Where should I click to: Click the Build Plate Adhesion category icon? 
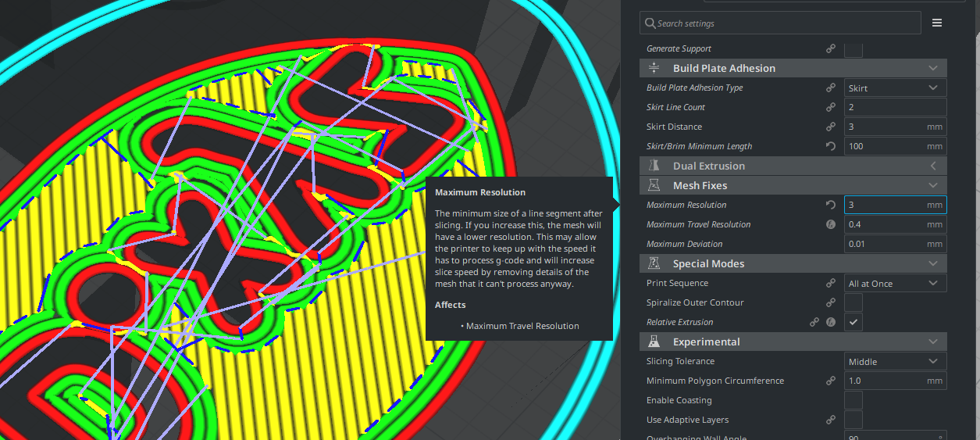[654, 68]
